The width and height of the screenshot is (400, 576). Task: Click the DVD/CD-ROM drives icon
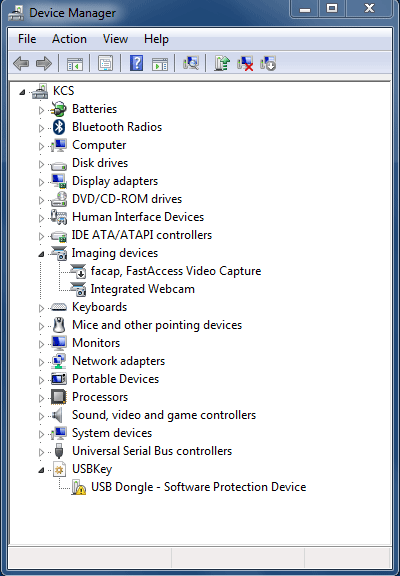click(x=59, y=199)
